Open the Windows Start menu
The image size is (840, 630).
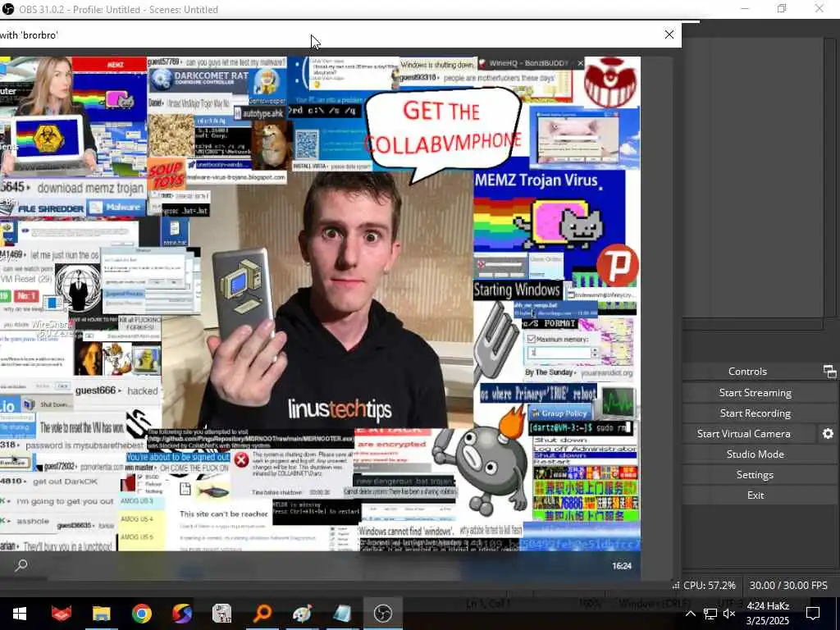pyautogui.click(x=20, y=614)
